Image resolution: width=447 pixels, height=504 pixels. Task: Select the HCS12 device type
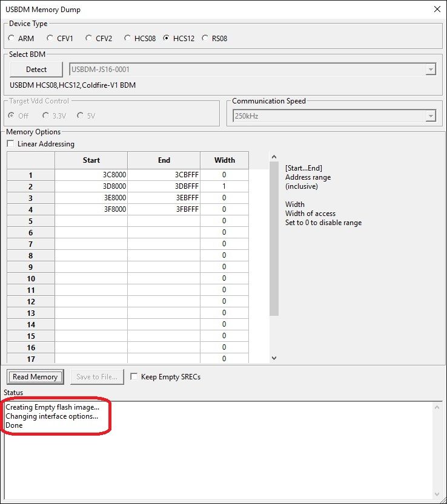[179, 38]
